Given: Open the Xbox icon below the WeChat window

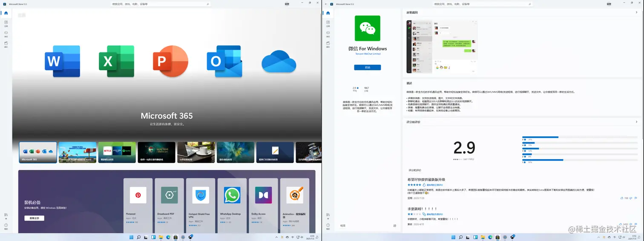Looking at the screenshot, I should click(x=513, y=237).
